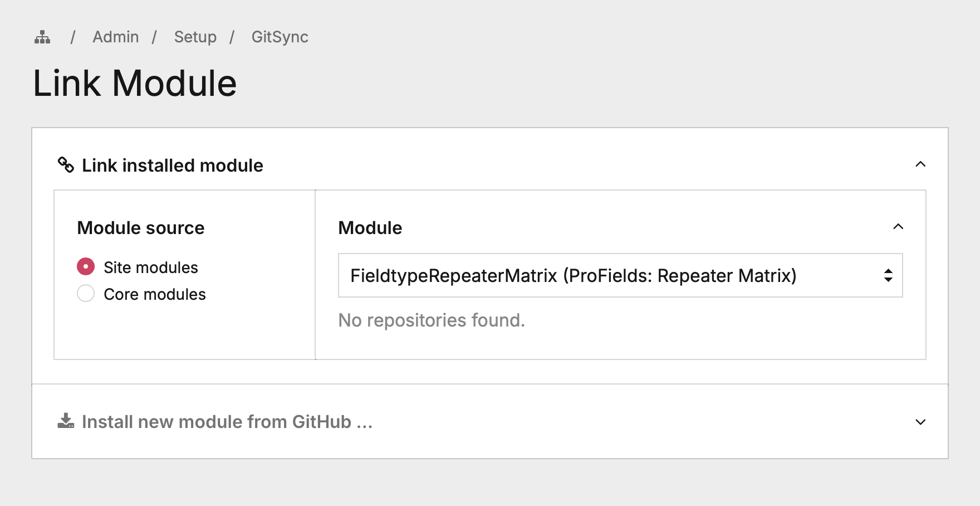The width and height of the screenshot is (980, 506).
Task: Click the "Site modules" label text
Action: [151, 267]
